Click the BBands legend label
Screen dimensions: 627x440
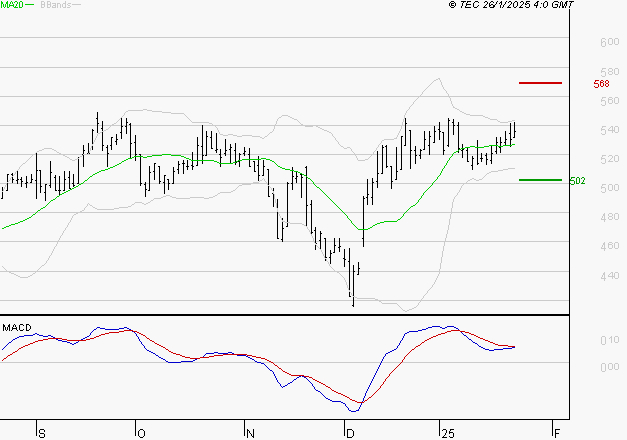(x=56, y=5)
